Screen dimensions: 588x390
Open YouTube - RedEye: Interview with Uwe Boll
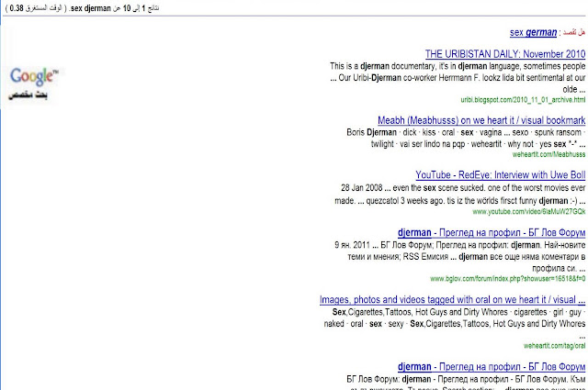(x=500, y=175)
